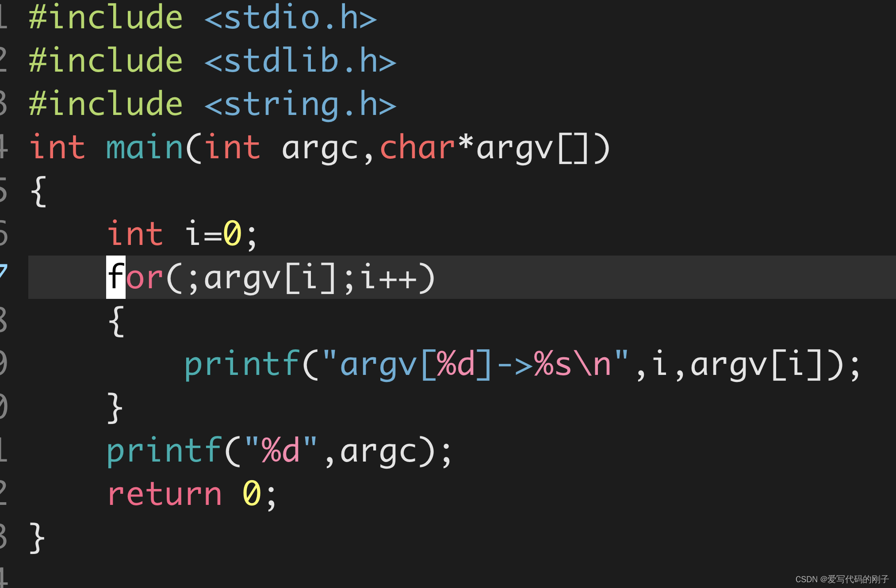Click the 'char' keyword in main signature
This screenshot has width=896, height=588.
pos(417,147)
